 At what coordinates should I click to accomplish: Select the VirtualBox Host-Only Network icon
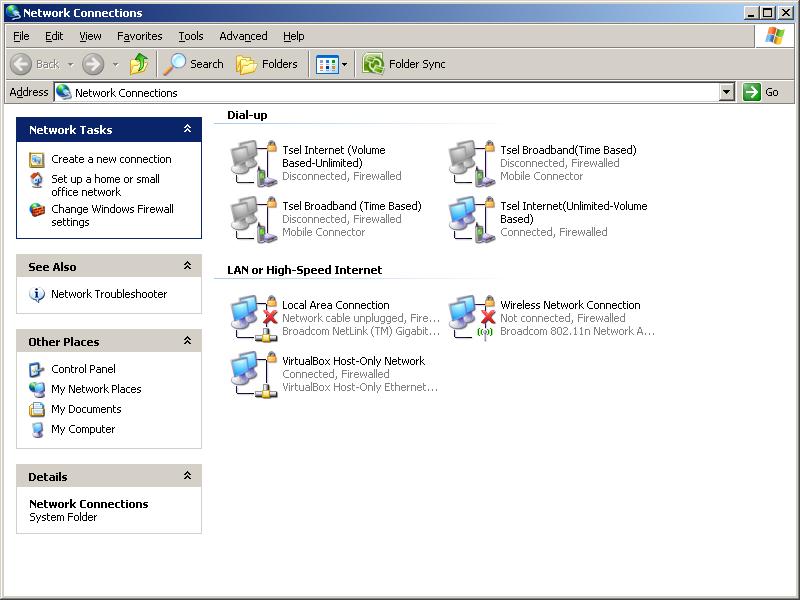tap(254, 374)
